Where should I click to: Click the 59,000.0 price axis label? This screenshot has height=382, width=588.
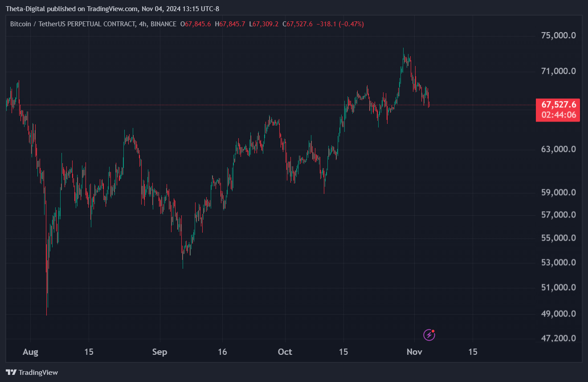coord(557,193)
